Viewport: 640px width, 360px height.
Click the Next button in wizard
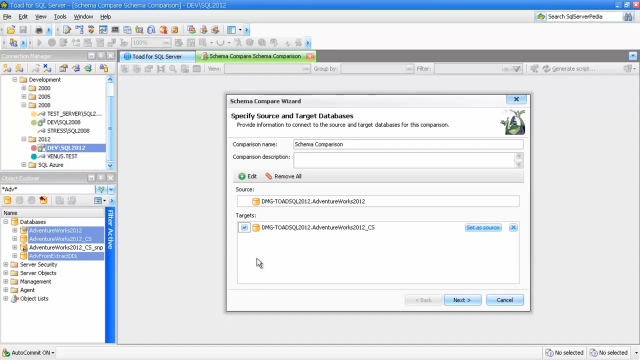(462, 300)
